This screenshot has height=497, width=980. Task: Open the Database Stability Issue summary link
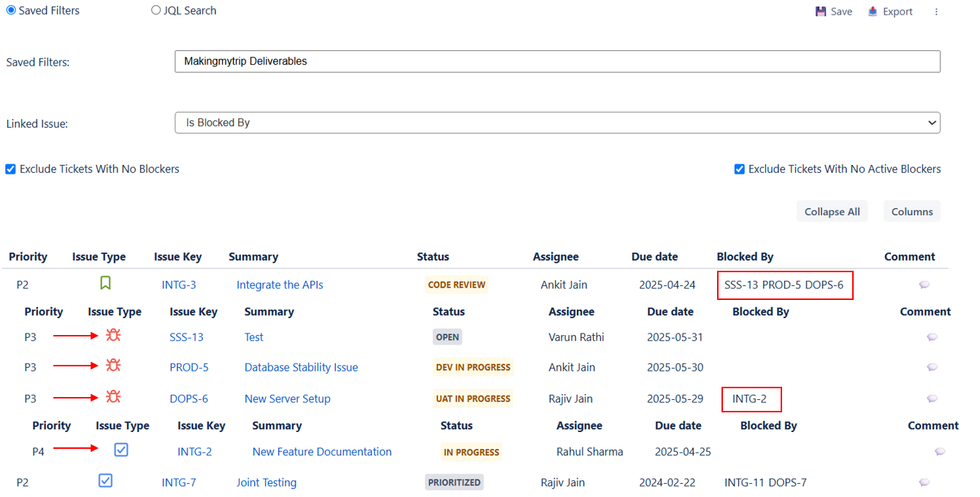click(301, 367)
